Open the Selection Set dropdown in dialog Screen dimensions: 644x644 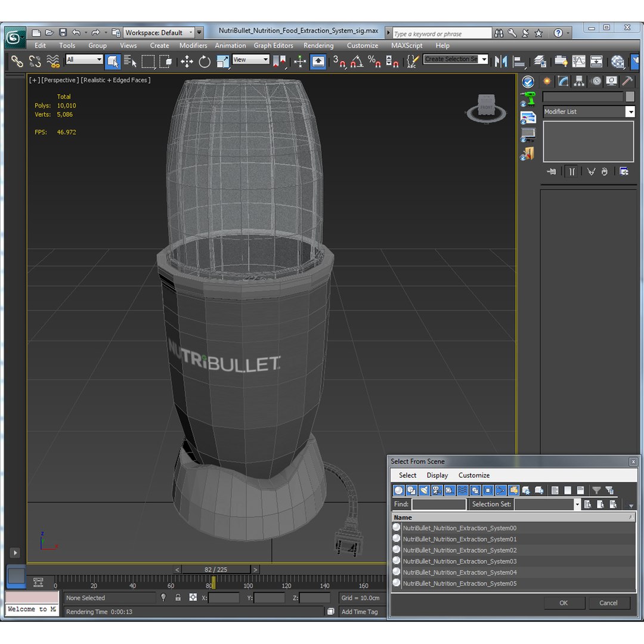pos(577,504)
